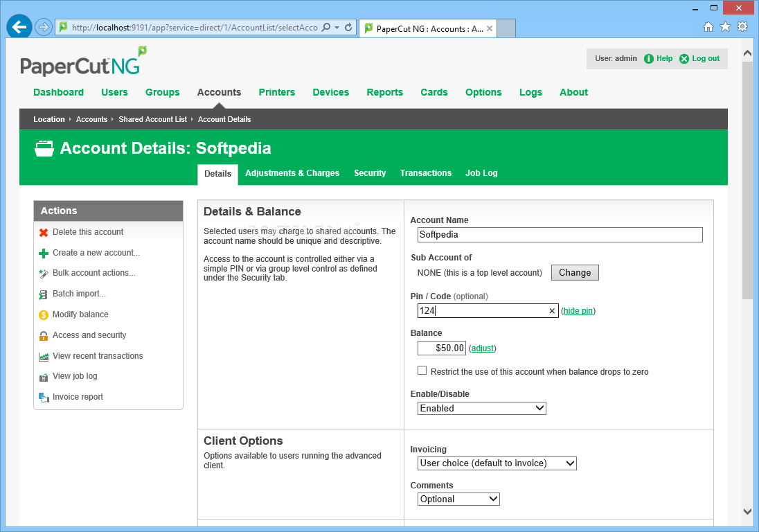Open the Options menu
Viewport: 759px width, 532px height.
483,92
